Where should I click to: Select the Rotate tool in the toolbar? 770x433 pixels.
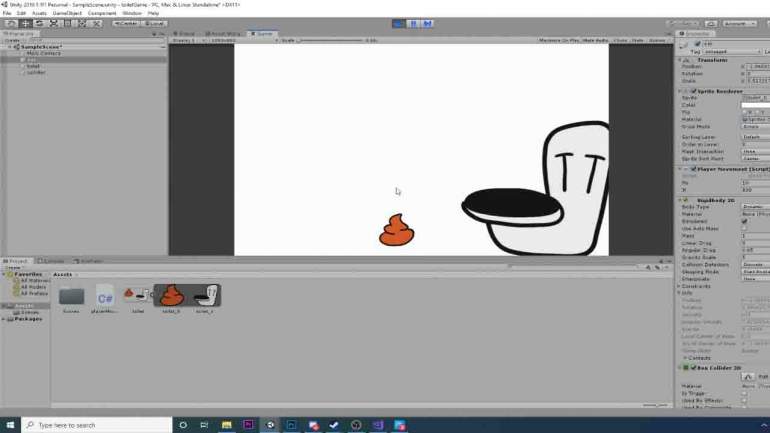(x=39, y=23)
